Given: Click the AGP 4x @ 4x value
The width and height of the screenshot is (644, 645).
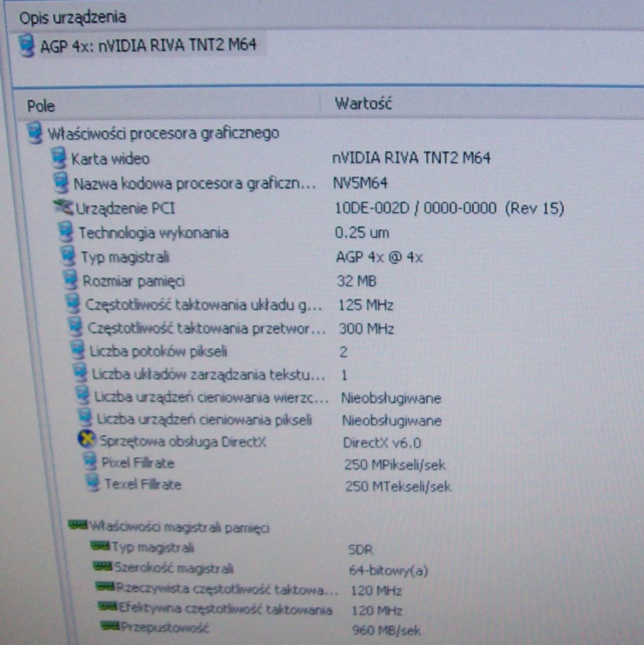Looking at the screenshot, I should coord(379,257).
